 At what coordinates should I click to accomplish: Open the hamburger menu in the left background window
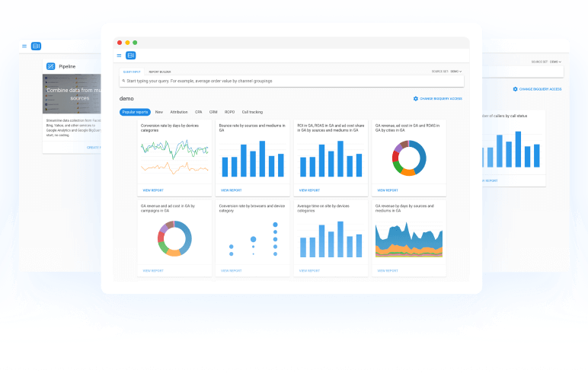(24, 46)
